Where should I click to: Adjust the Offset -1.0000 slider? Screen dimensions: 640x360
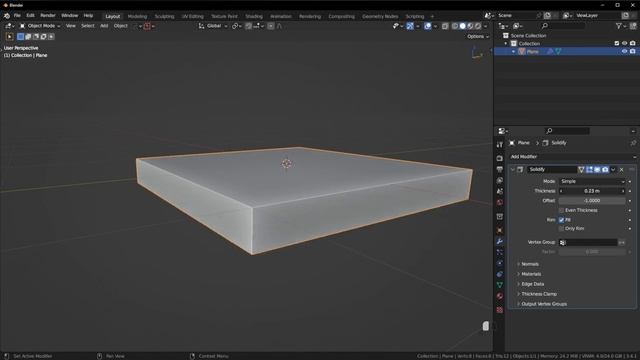[592, 201]
